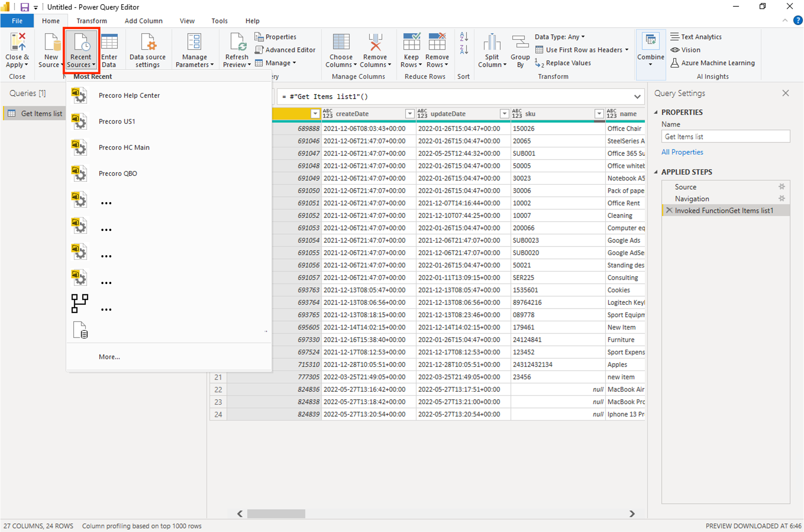
Task: Collapse the PROPERTIES section
Action: 655,112
